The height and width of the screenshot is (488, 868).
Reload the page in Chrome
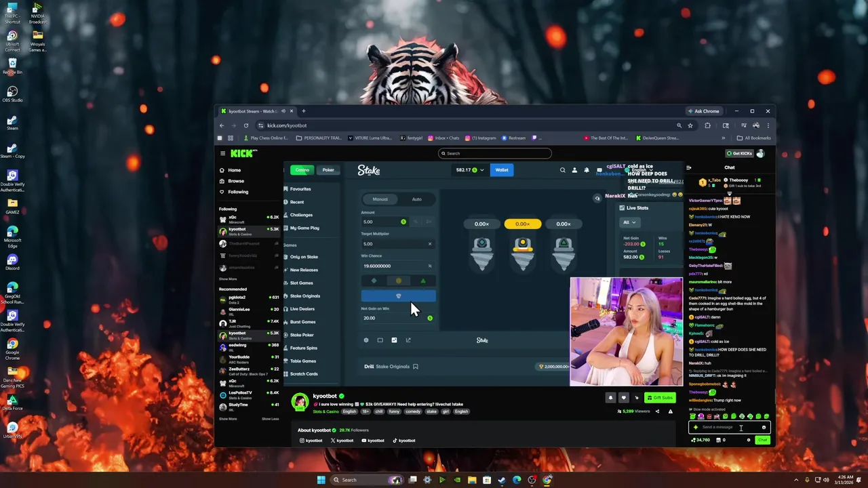pos(245,125)
